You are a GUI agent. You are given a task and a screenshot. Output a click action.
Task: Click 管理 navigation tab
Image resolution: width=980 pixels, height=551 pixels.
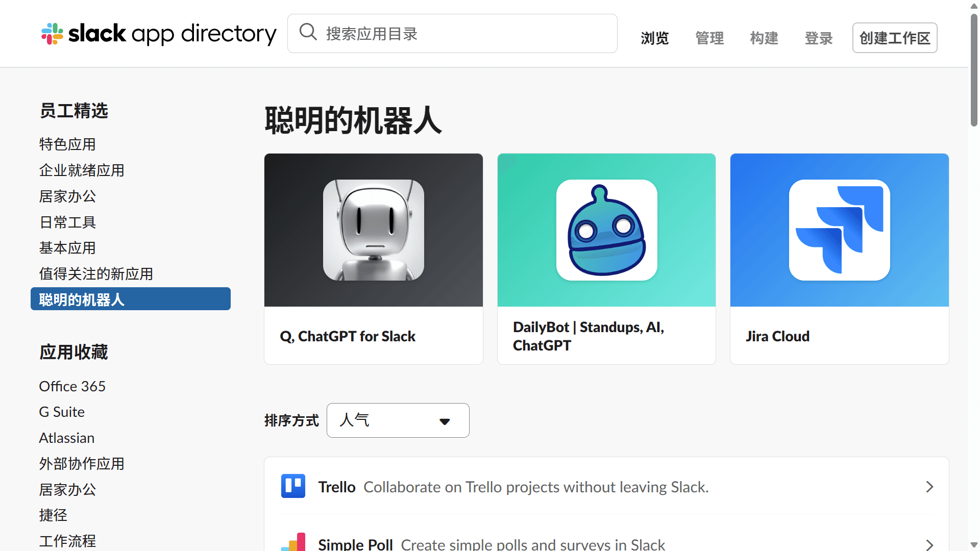[709, 37]
